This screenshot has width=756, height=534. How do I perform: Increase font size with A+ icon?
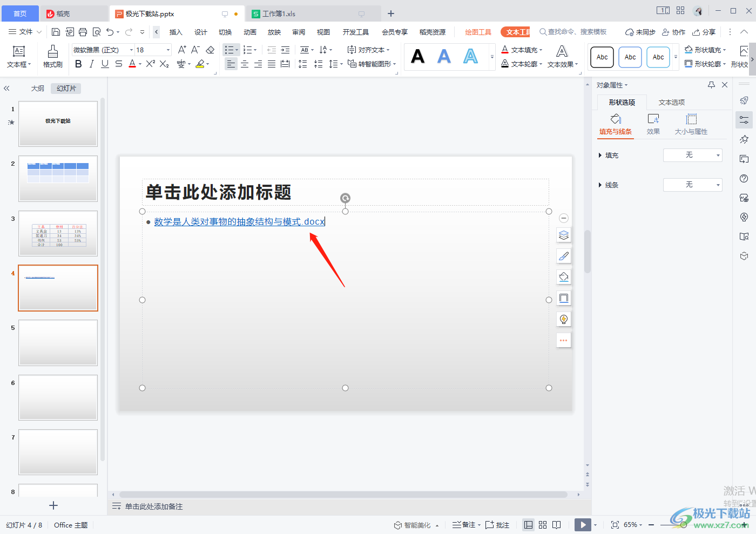click(182, 50)
